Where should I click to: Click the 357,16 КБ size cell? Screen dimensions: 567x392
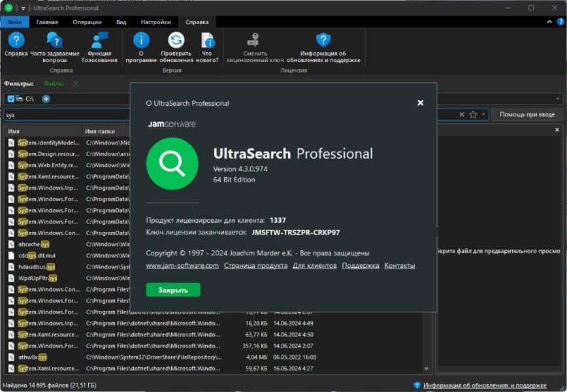coord(255,346)
